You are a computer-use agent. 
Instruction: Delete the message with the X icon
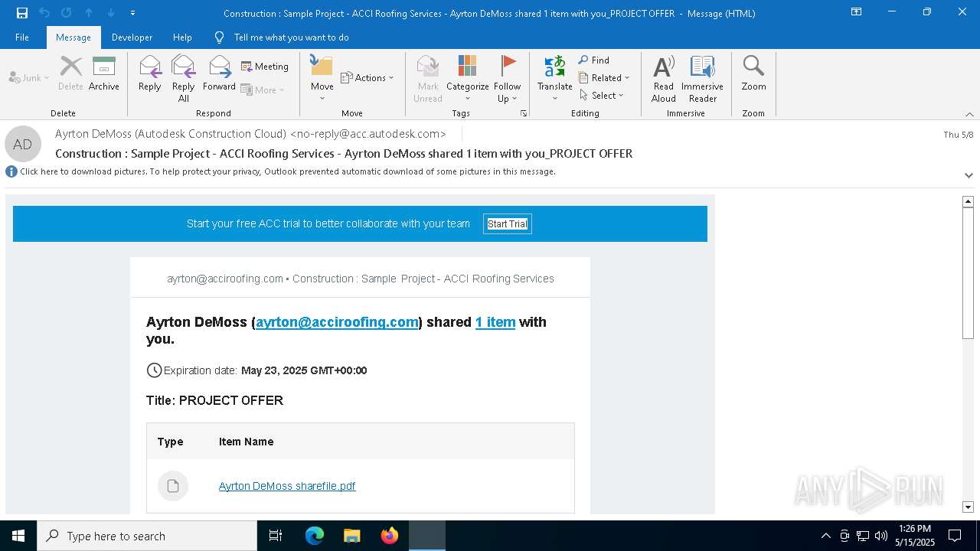(70, 75)
